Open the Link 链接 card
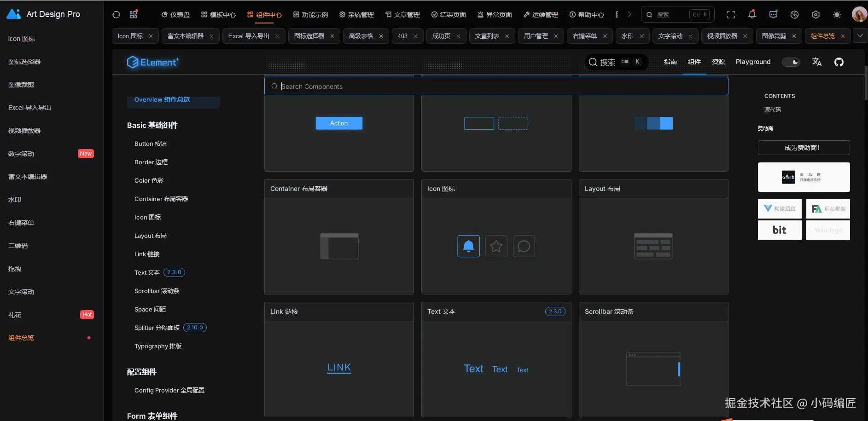 339,359
